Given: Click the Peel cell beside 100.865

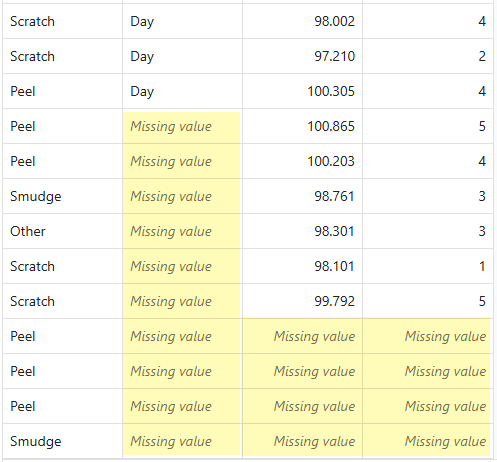Looking at the screenshot, I should (63, 126).
